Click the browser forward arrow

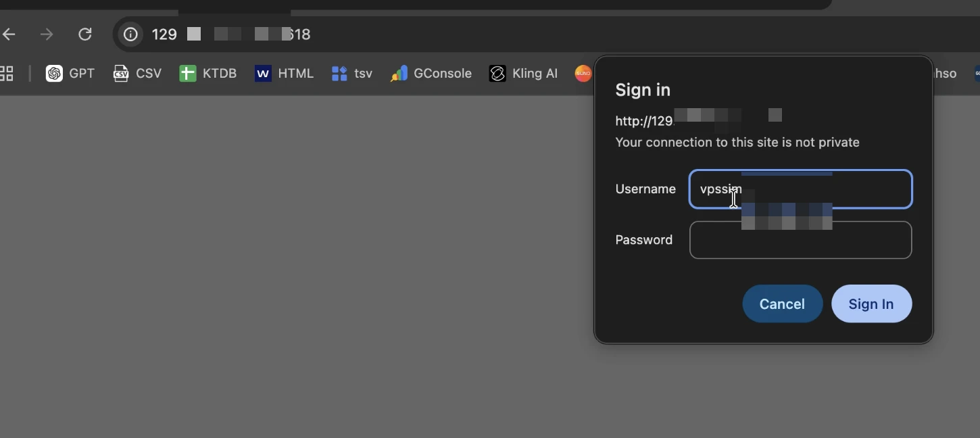[47, 34]
